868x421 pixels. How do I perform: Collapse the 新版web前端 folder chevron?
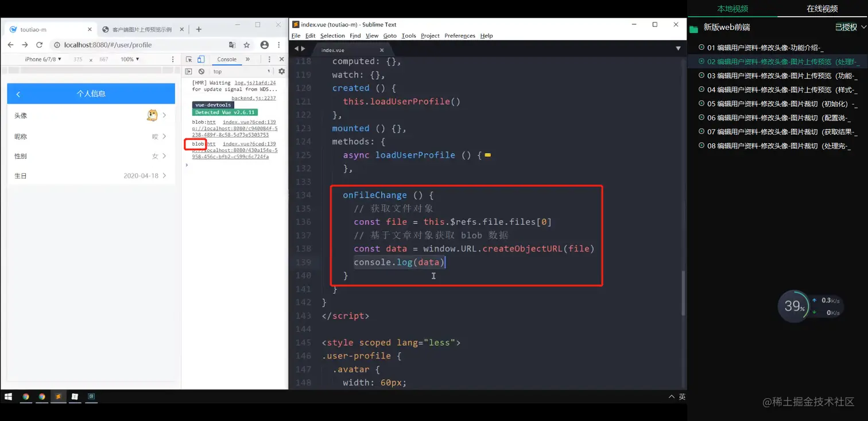[863, 27]
